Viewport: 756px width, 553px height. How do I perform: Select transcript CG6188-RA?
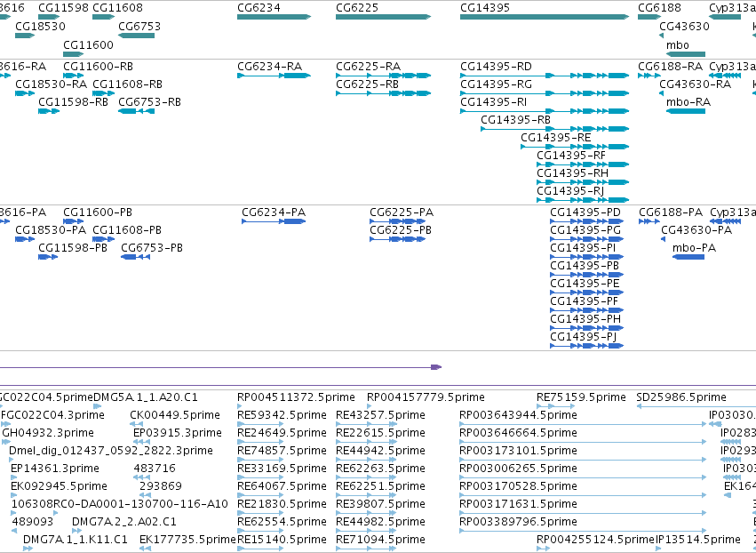coord(649,76)
